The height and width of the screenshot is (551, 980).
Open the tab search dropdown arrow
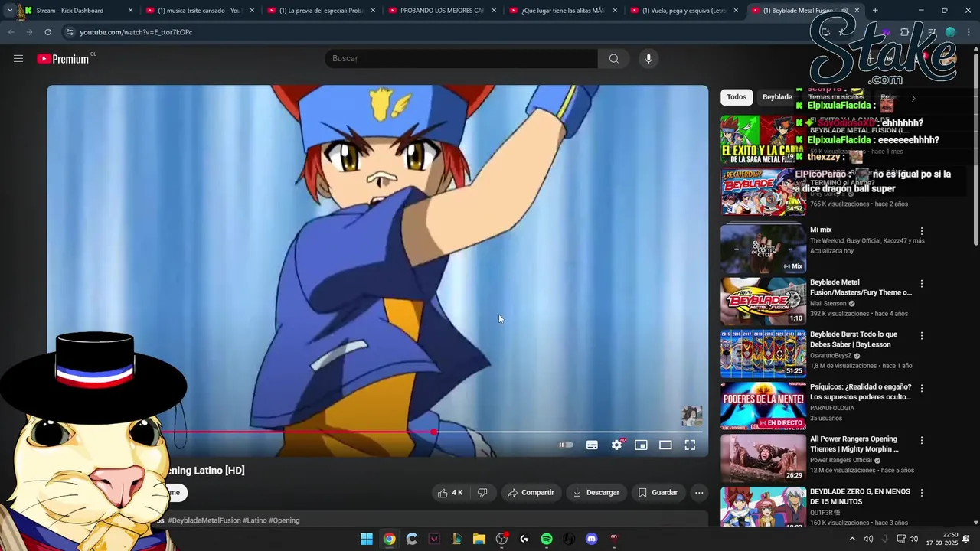click(x=9, y=11)
